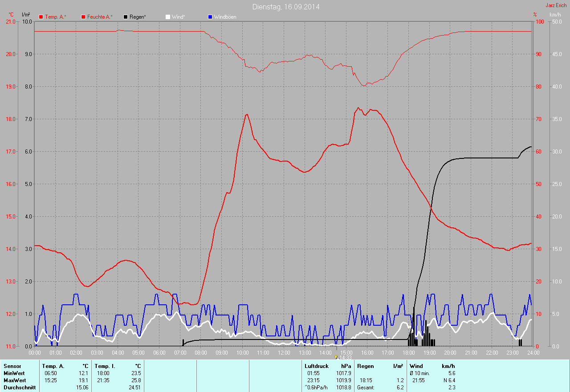This screenshot has height=392, width=570.
Task: Click the 'Wind' table column header
Action: coord(416,366)
